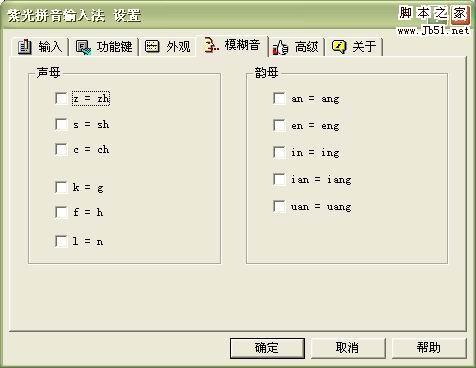The height and width of the screenshot is (368, 476).
Task: Enable k = g fuzzy checkbox
Action: pyautogui.click(x=61, y=187)
